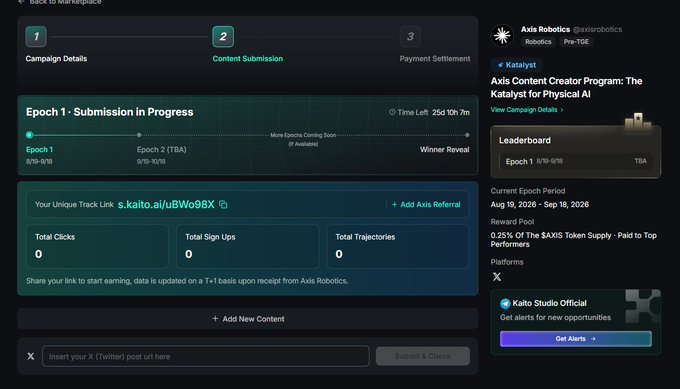Click the Pre-TGE tag

[x=576, y=42]
